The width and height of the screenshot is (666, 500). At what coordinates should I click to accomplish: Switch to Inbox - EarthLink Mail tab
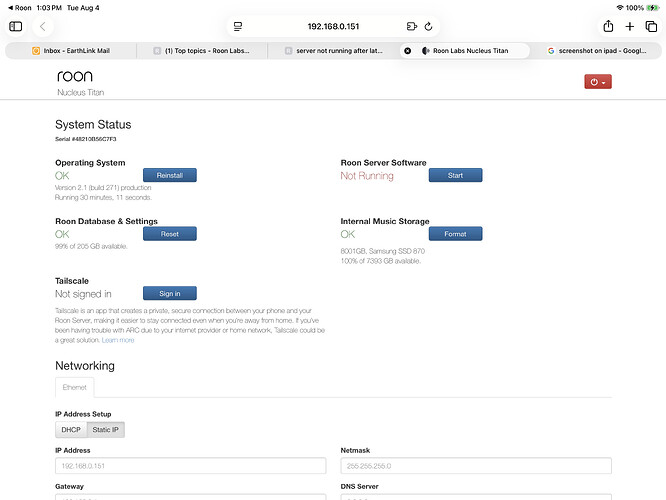71,51
